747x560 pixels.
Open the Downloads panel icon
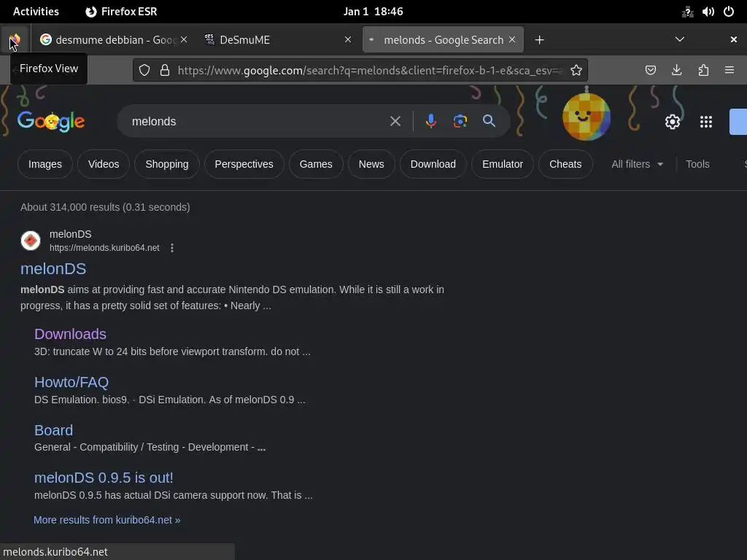pos(676,71)
